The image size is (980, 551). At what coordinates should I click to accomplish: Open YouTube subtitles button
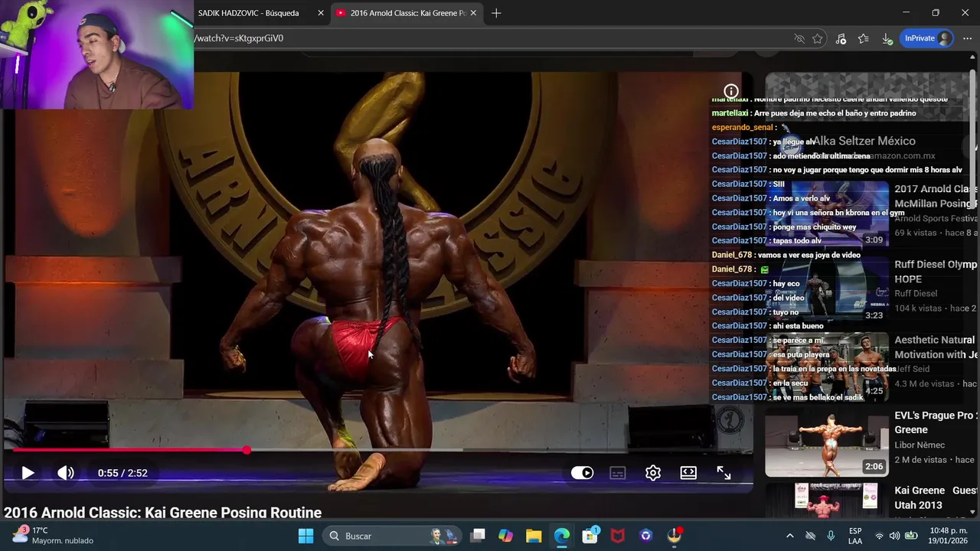click(618, 473)
